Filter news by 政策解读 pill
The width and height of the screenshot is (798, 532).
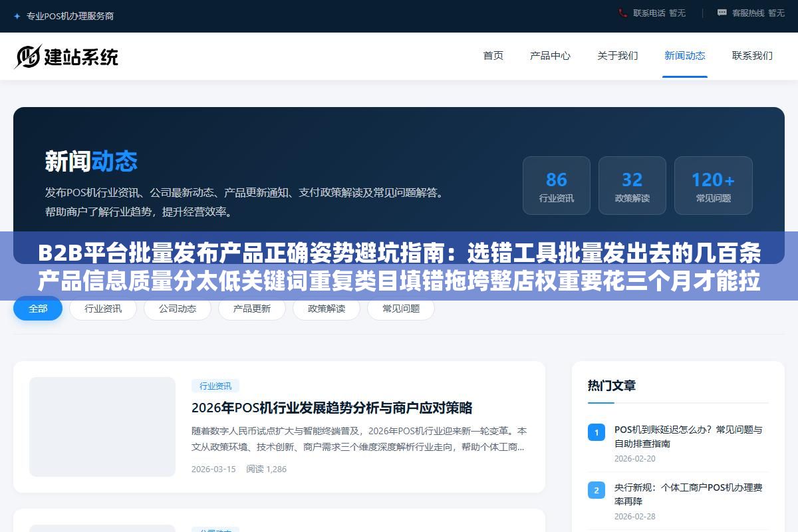click(327, 309)
